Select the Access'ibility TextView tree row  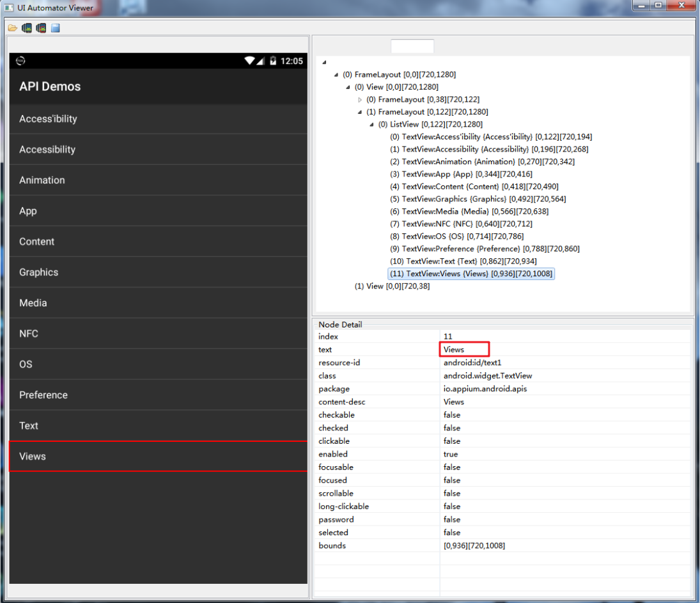491,137
